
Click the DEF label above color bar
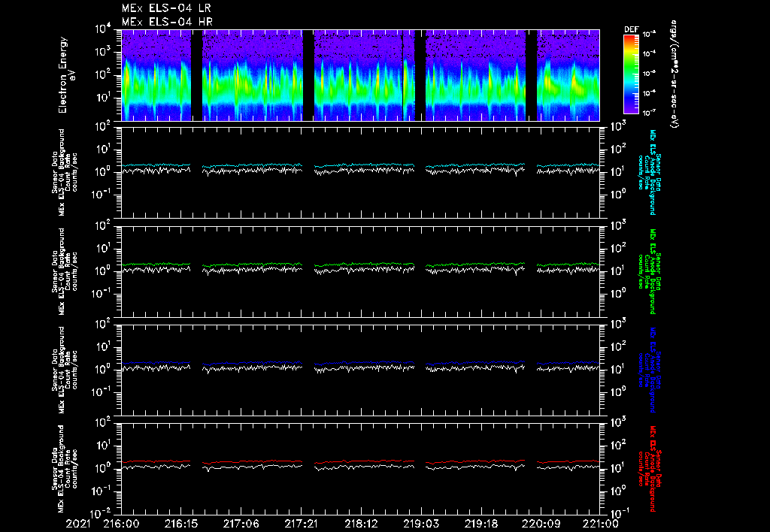point(631,29)
